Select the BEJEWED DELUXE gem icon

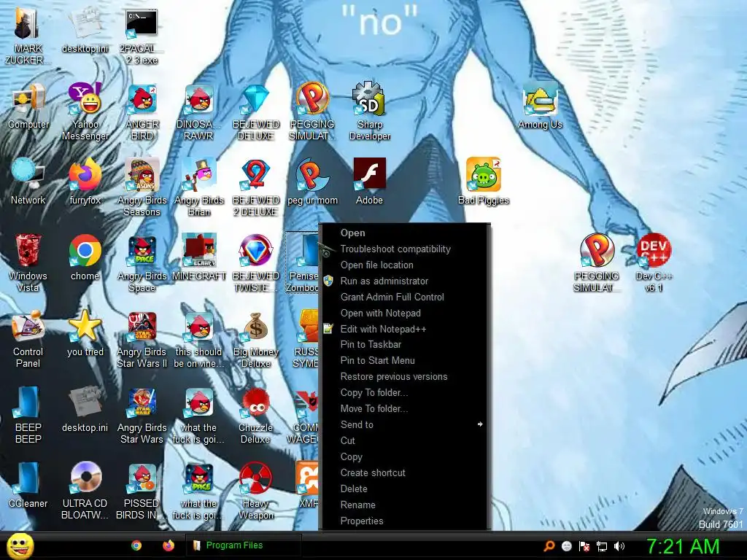(x=256, y=99)
